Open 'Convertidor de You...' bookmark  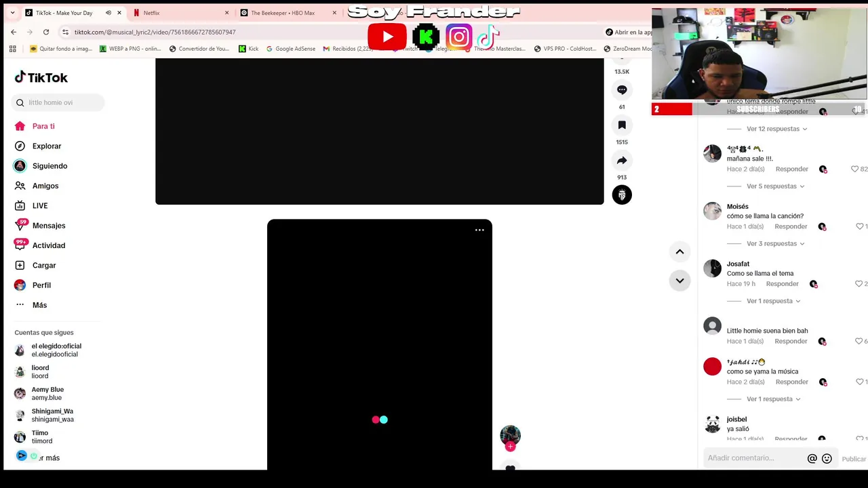[x=199, y=49]
